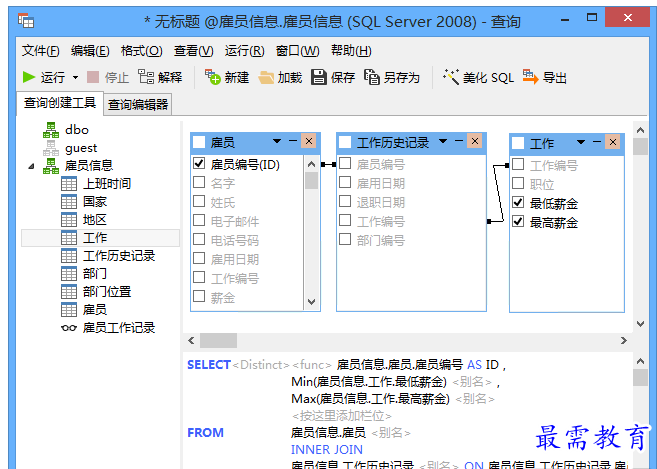This screenshot has width=657, height=469.
Task: Open the 格式(O) menu
Action: click(142, 51)
